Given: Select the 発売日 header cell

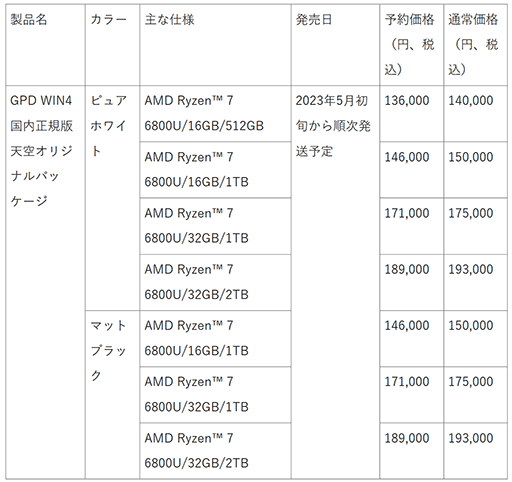Looking at the screenshot, I should click(x=335, y=45).
